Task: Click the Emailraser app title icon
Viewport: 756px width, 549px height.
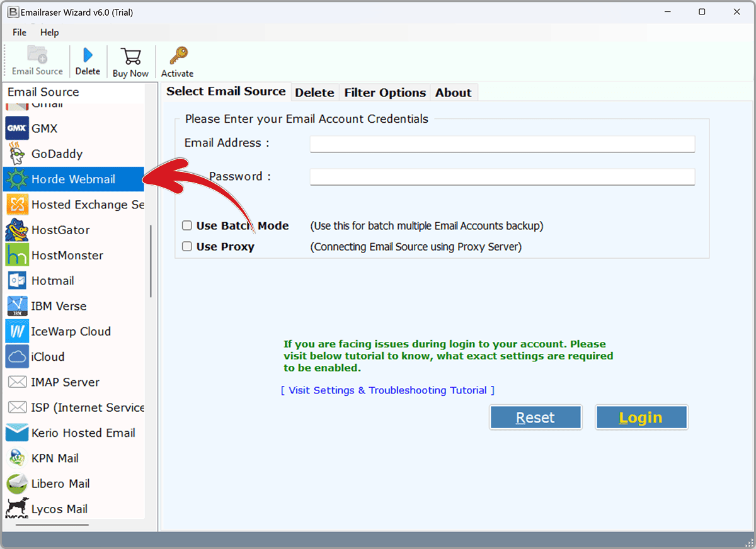Action: pyautogui.click(x=12, y=12)
